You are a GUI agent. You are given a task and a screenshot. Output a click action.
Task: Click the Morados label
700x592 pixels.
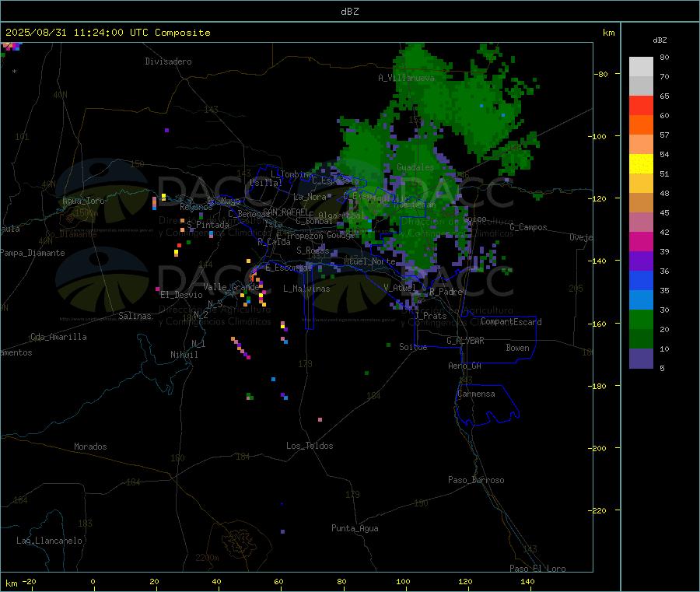[90, 447]
